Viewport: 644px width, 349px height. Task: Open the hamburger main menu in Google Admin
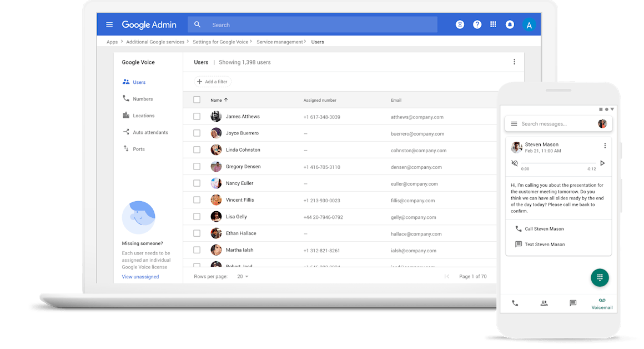(109, 24)
